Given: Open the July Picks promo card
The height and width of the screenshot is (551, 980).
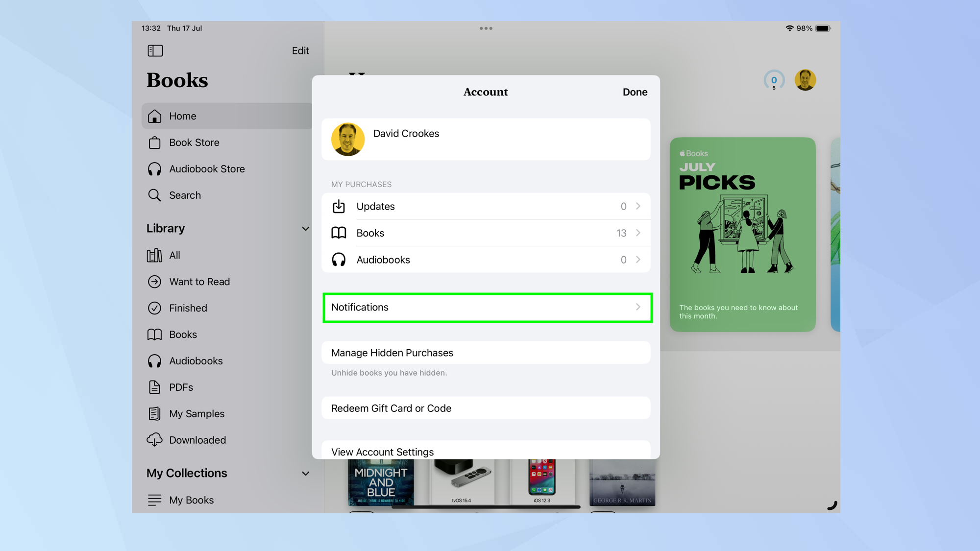Looking at the screenshot, I should (x=742, y=234).
